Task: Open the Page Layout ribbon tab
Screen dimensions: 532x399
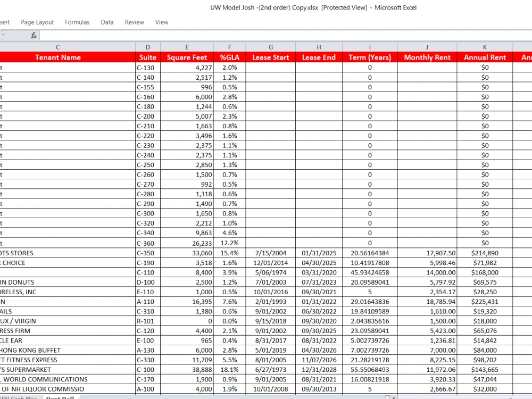Action: tap(37, 22)
